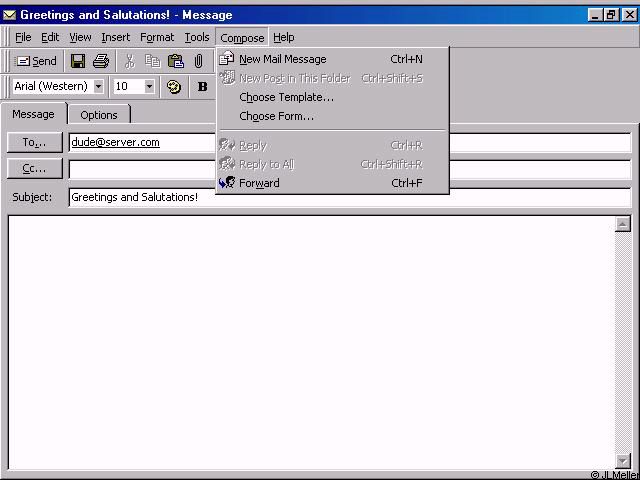
Task: Click the empty Cc field
Action: [x=350, y=169]
